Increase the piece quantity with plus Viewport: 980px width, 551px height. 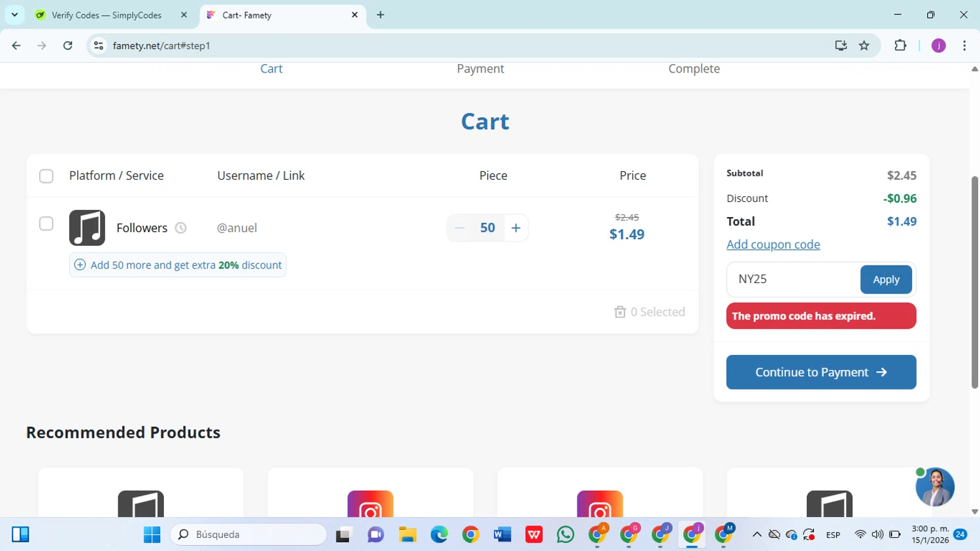[x=515, y=228]
